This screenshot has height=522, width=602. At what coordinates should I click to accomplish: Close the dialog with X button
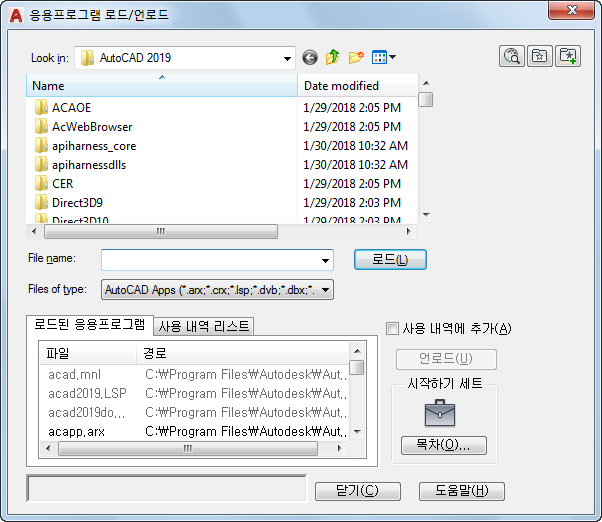pos(572,10)
